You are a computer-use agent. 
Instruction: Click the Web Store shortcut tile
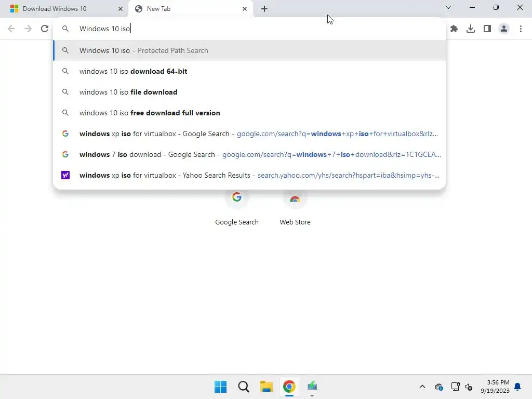point(295,208)
